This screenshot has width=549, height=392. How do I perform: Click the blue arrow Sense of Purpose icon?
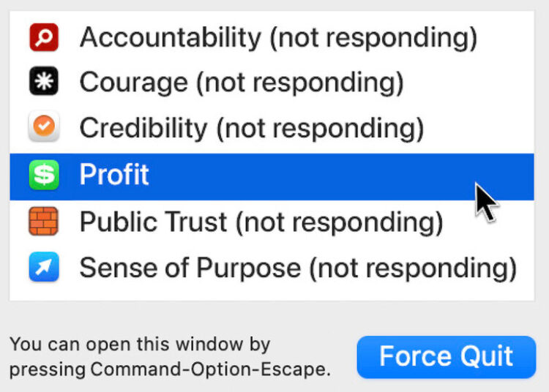43,268
